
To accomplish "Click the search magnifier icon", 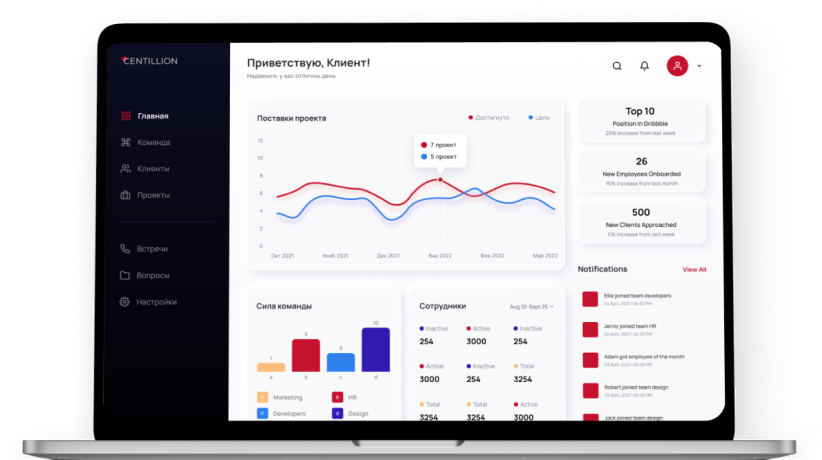I will 617,66.
